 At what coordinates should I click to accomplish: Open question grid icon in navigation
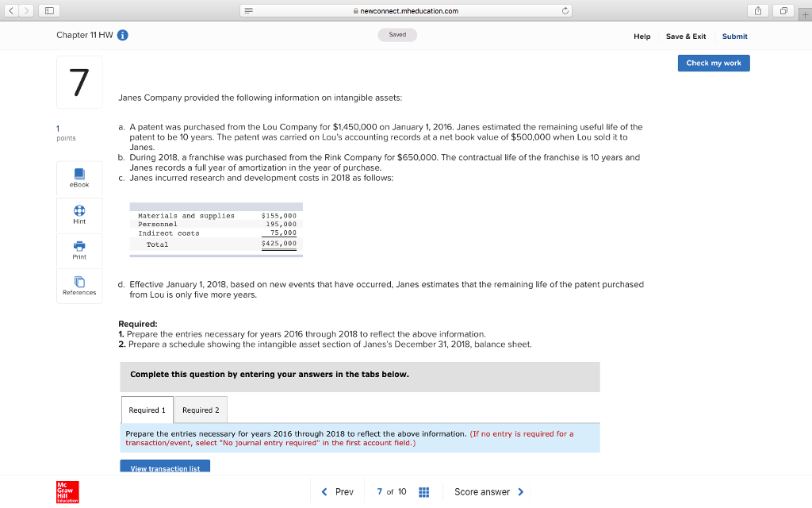(423, 492)
